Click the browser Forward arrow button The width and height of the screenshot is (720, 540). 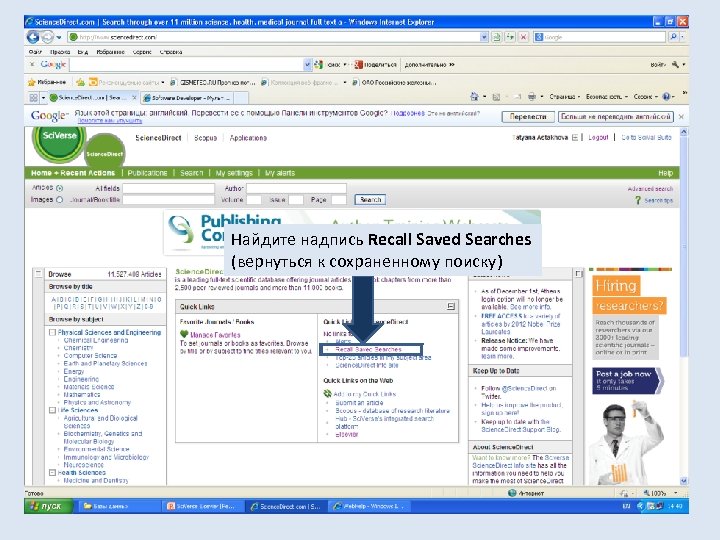tap(47, 37)
